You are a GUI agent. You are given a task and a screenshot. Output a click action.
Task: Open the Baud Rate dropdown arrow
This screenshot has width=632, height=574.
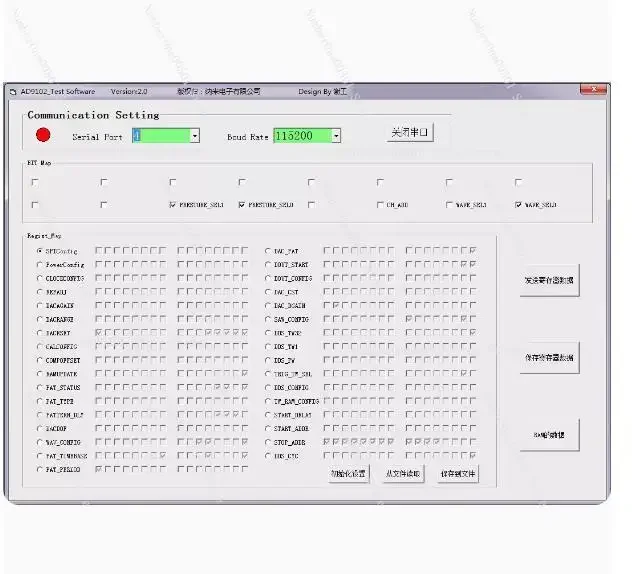pyautogui.click(x=336, y=136)
